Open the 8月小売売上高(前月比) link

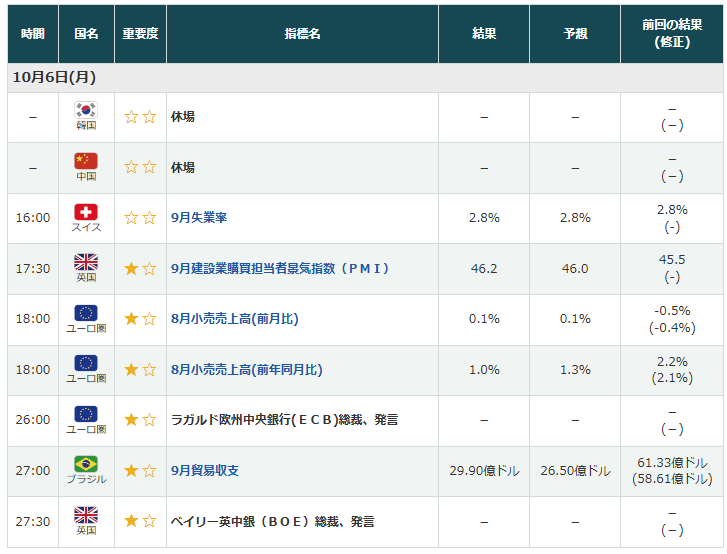point(234,319)
